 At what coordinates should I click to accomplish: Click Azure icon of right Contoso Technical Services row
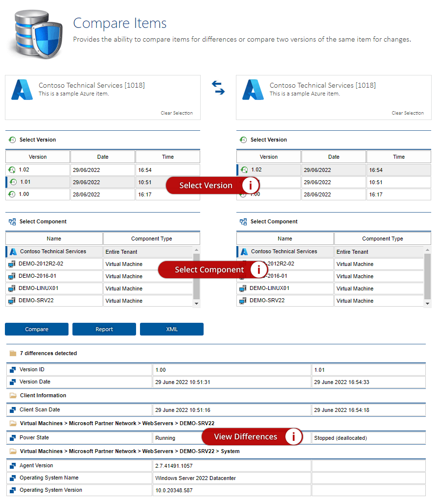(244, 252)
